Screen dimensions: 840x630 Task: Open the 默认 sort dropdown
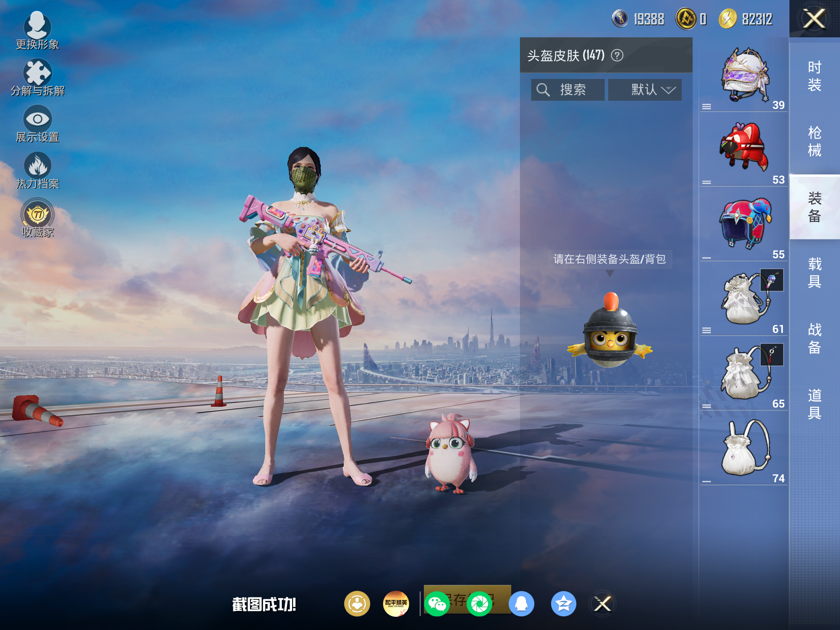tap(645, 90)
